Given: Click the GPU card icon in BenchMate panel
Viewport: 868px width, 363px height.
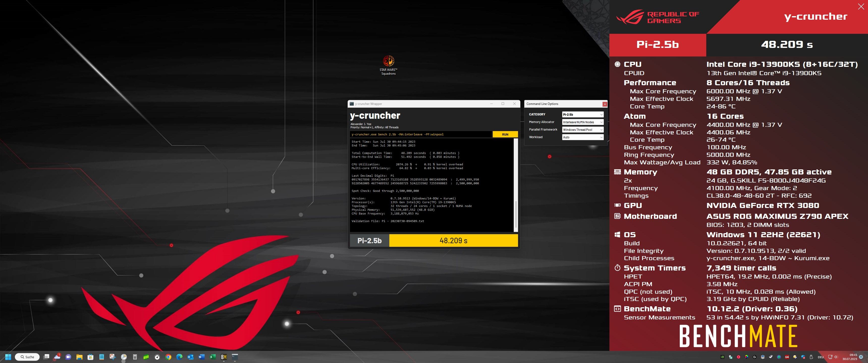Looking at the screenshot, I should pos(617,205).
